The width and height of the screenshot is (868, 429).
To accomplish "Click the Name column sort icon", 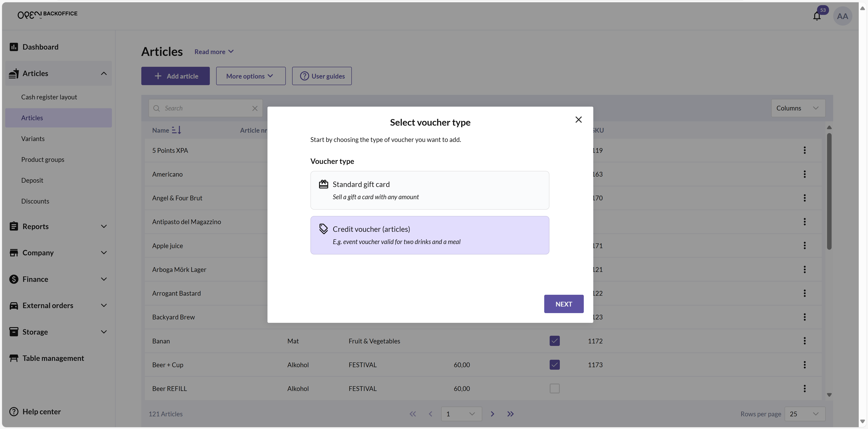I will pos(176,130).
